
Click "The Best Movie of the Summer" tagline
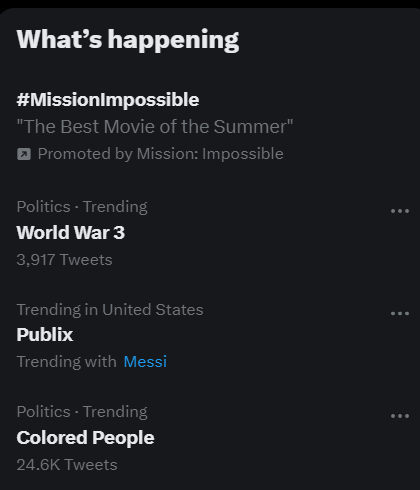pyautogui.click(x=155, y=127)
